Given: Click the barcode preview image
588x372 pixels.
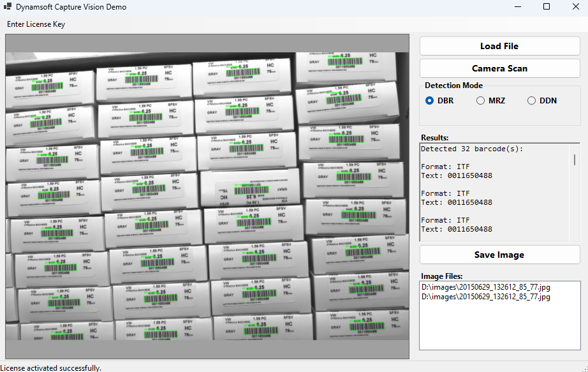Looking at the screenshot, I should [207, 195].
